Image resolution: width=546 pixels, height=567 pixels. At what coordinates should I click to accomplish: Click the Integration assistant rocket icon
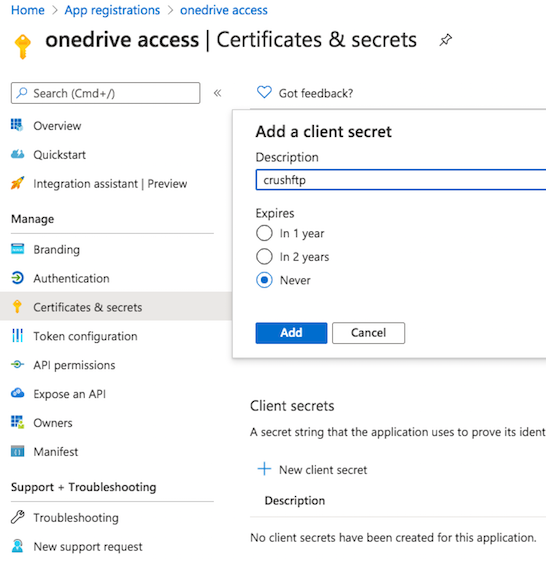tap(17, 183)
